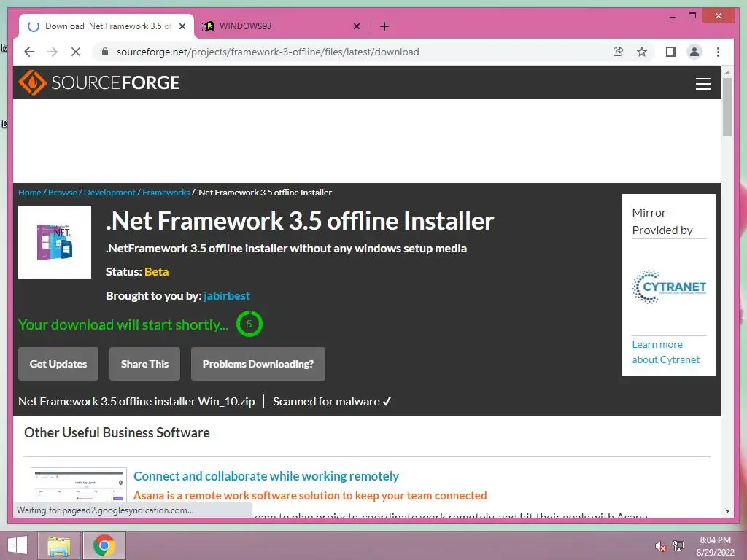
Task: Visit author jabirbest profile link
Action: pos(226,296)
